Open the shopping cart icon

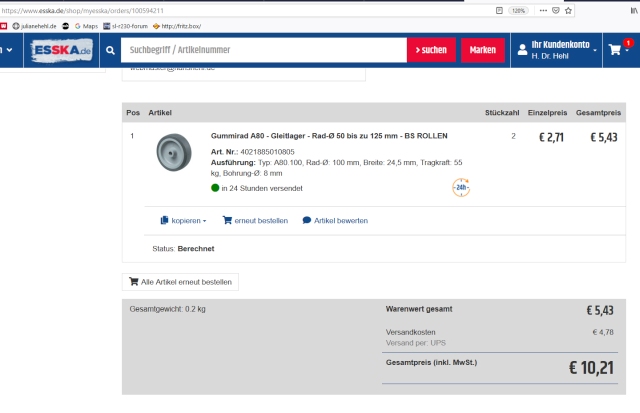(614, 50)
